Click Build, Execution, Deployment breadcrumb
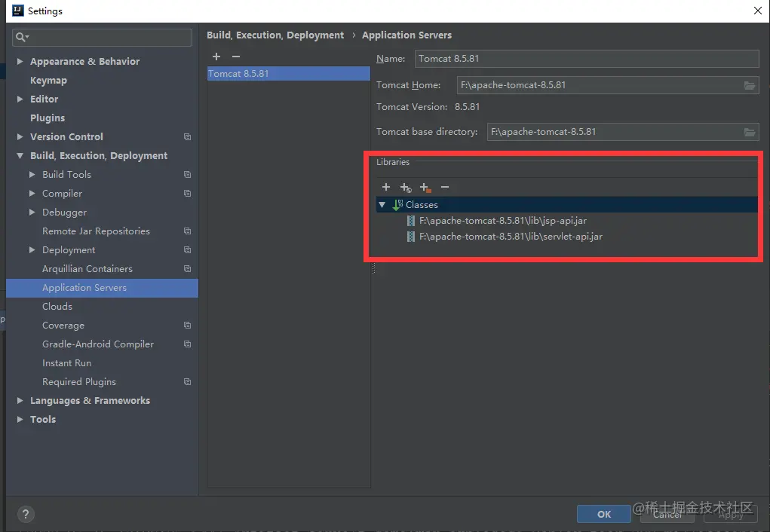 (275, 35)
